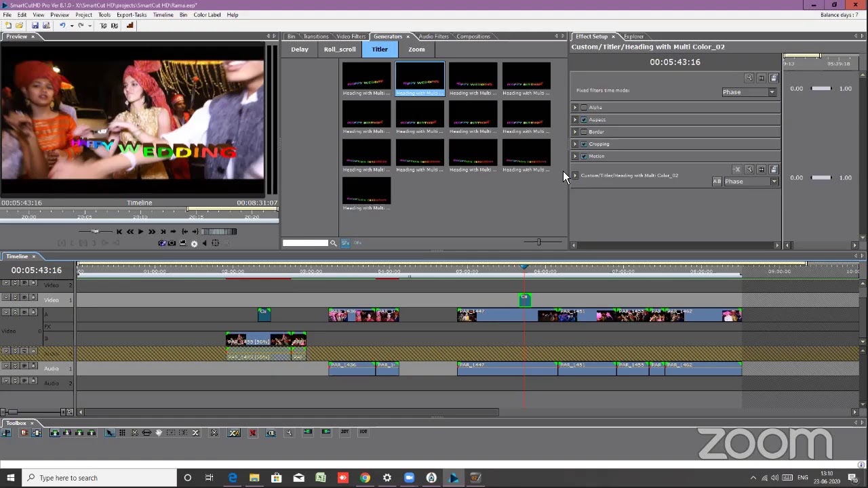Open the Color Label menu

pyautogui.click(x=207, y=15)
